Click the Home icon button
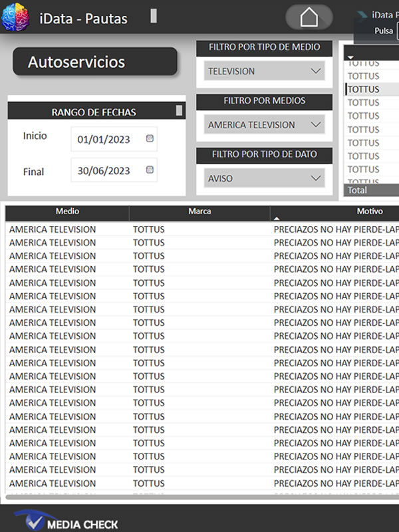The image size is (399, 532). click(309, 17)
